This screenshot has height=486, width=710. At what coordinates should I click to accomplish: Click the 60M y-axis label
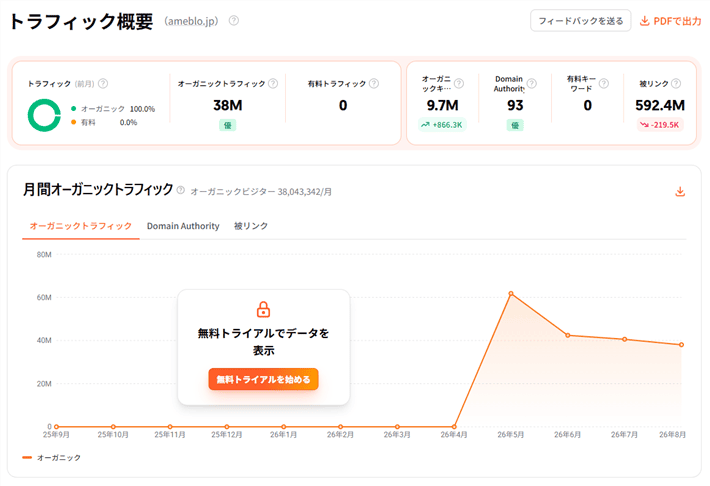[44, 298]
